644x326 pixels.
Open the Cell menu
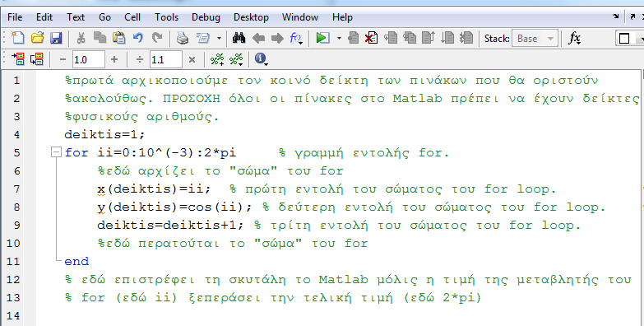(132, 17)
